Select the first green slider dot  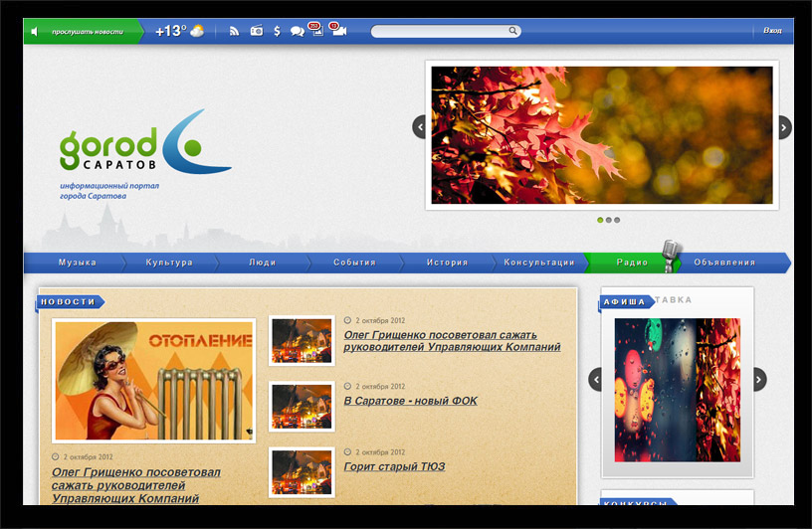600,220
